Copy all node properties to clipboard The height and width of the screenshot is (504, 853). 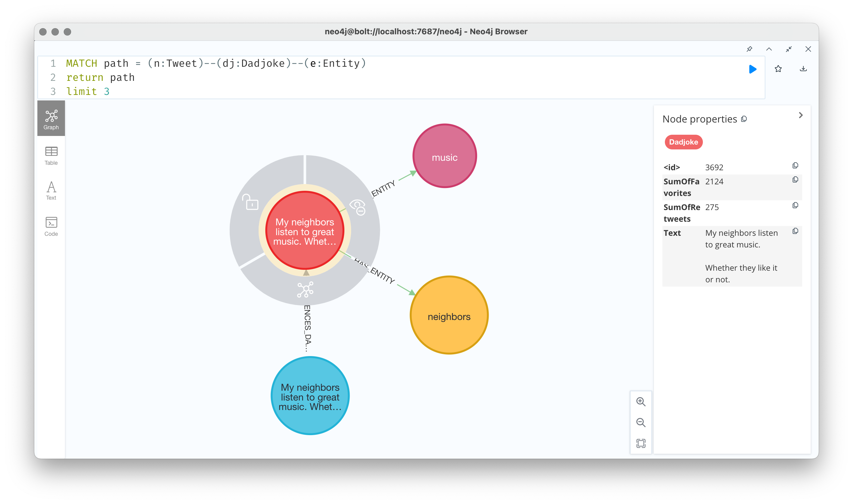point(744,119)
